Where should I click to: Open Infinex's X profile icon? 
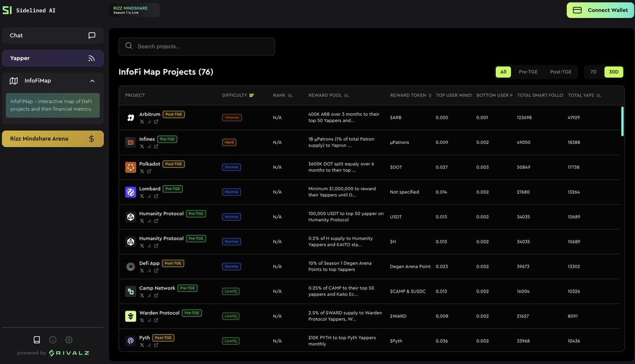click(x=142, y=147)
